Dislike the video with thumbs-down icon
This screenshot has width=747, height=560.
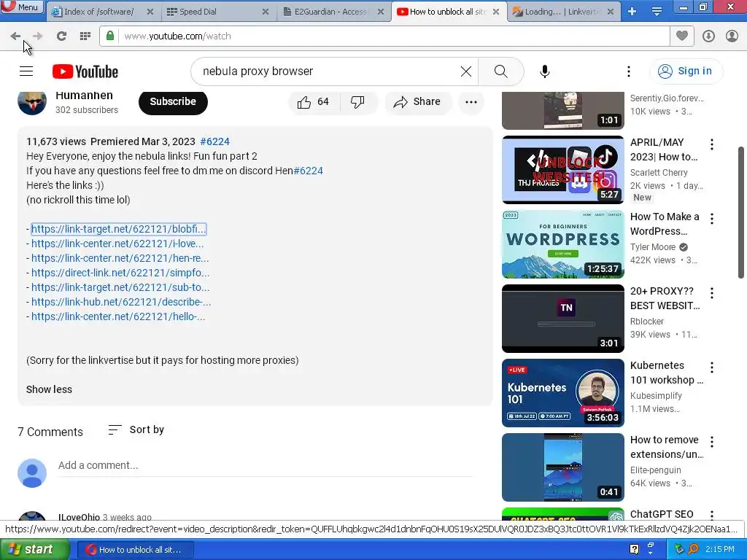357,101
